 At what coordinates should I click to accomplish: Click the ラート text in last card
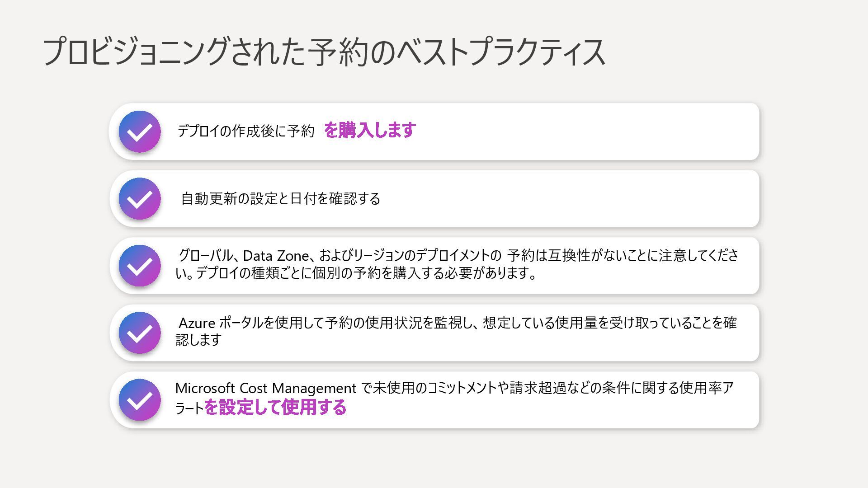[x=189, y=409]
